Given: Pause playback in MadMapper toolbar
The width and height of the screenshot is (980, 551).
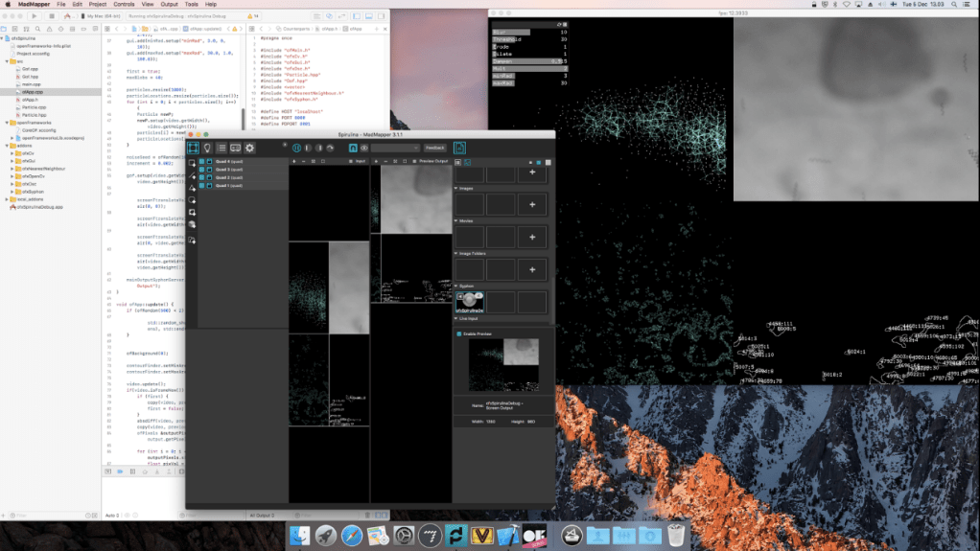Looking at the screenshot, I should pos(297,149).
